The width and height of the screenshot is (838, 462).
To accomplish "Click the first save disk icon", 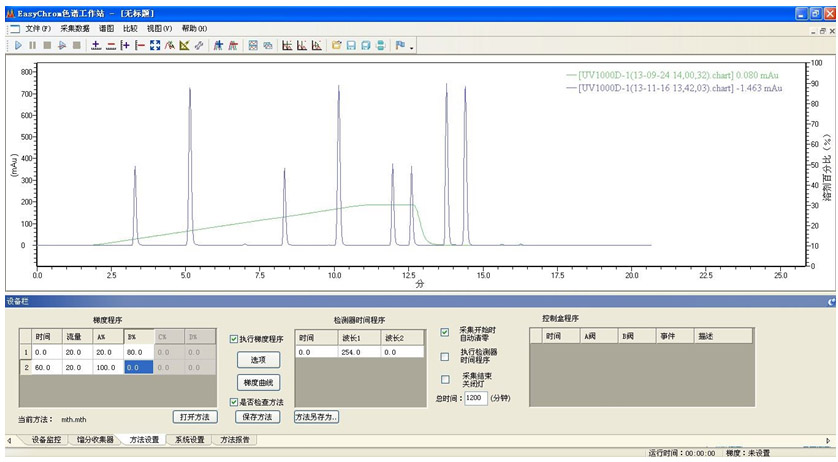I will click(x=352, y=46).
